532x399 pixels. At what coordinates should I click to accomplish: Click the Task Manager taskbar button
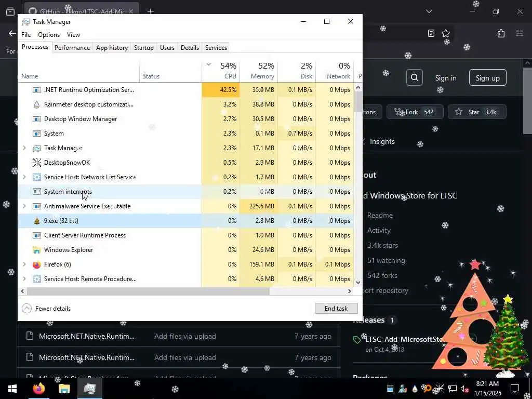tap(89, 389)
